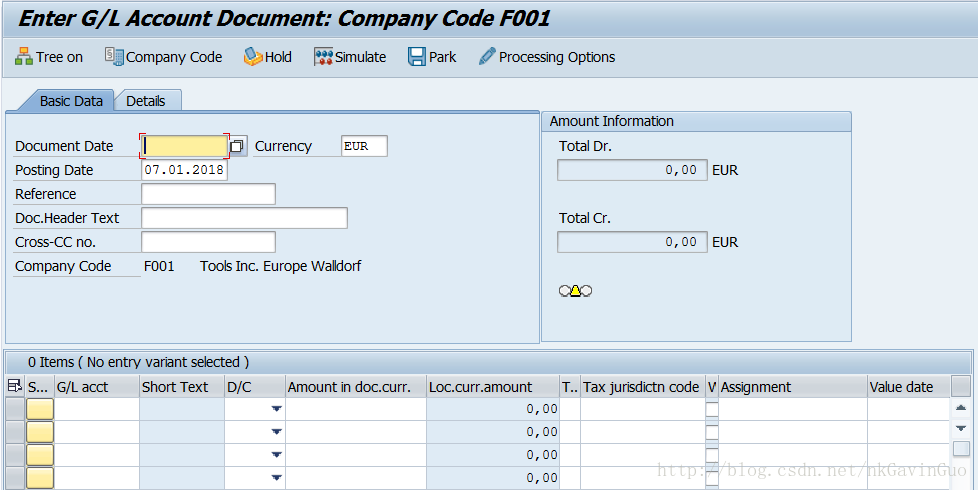Select third item row via row selector
The image size is (978, 490).
click(x=15, y=455)
